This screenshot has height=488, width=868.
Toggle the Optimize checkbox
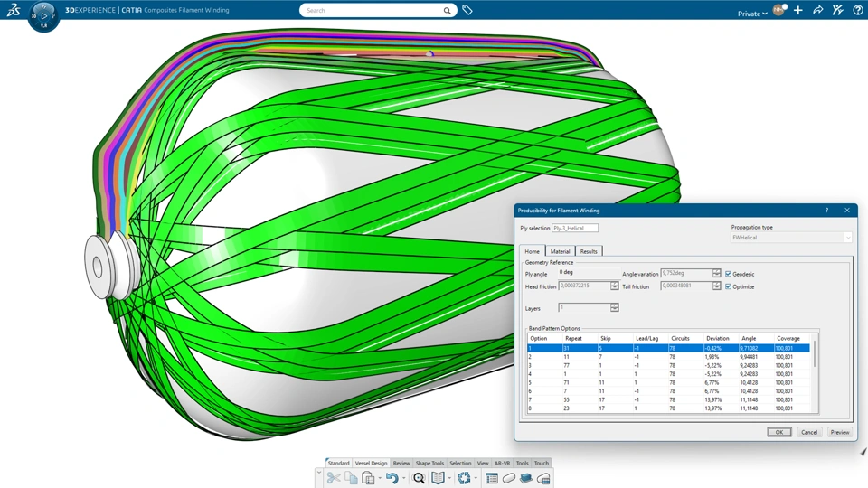pos(728,286)
